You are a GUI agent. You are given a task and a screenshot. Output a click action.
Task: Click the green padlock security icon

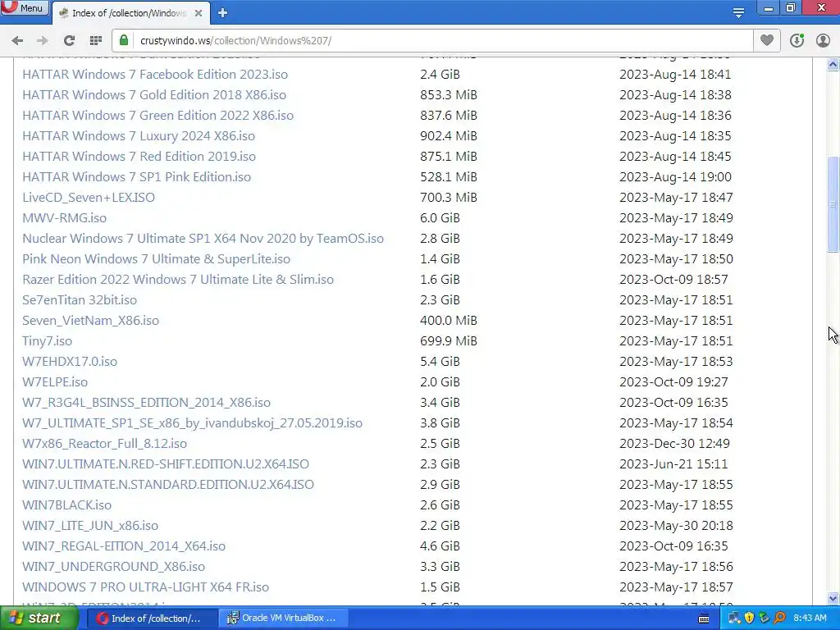point(124,40)
